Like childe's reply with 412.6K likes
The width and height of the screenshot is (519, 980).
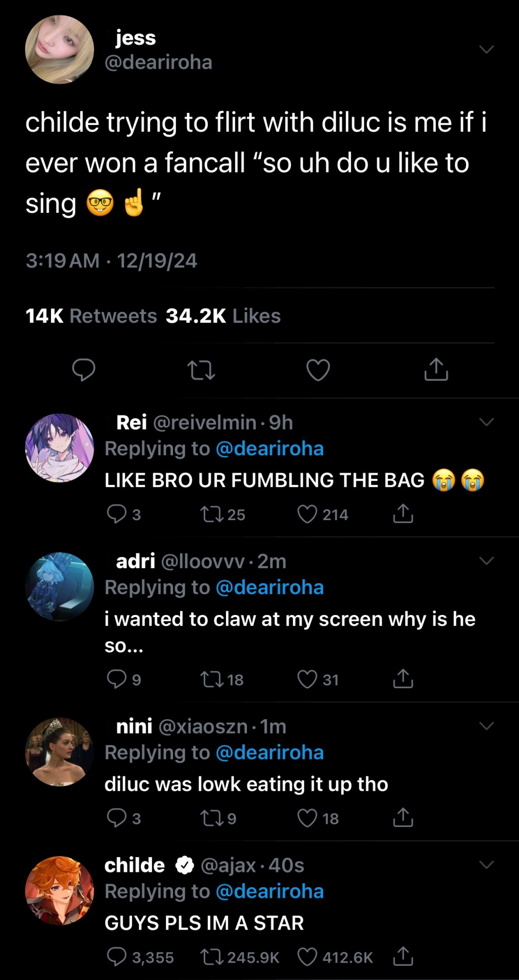click(x=307, y=957)
